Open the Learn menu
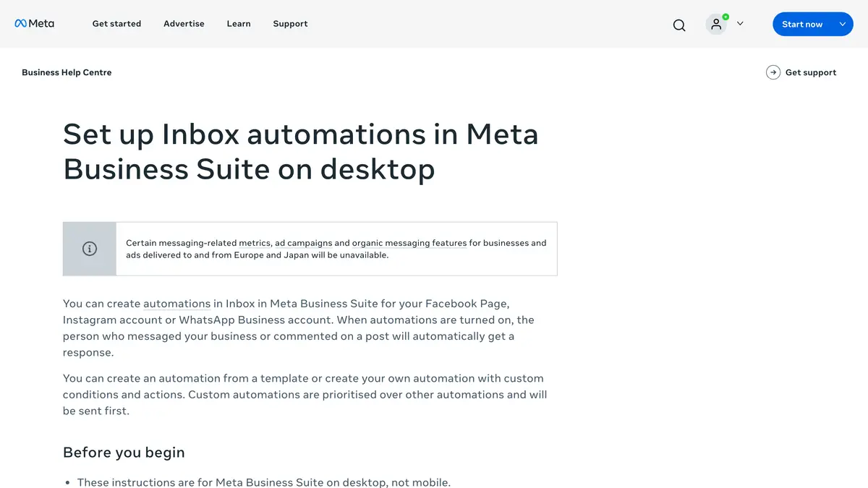 point(239,24)
